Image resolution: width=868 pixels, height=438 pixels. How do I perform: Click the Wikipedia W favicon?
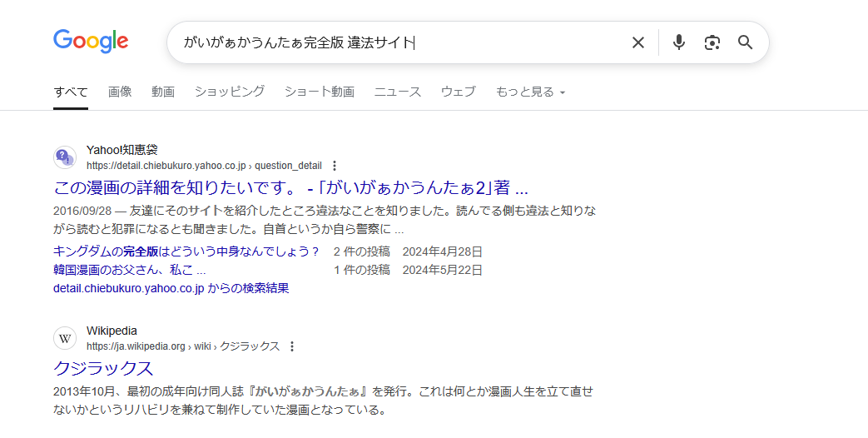point(65,338)
